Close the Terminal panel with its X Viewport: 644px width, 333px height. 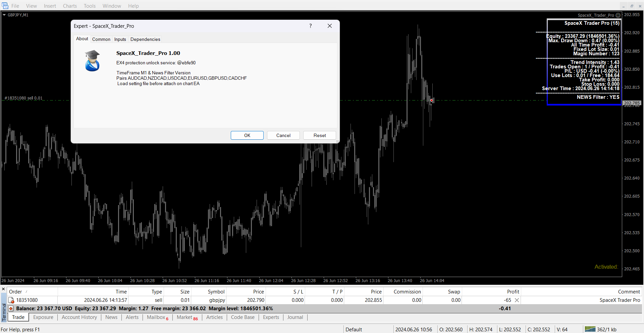3,289
